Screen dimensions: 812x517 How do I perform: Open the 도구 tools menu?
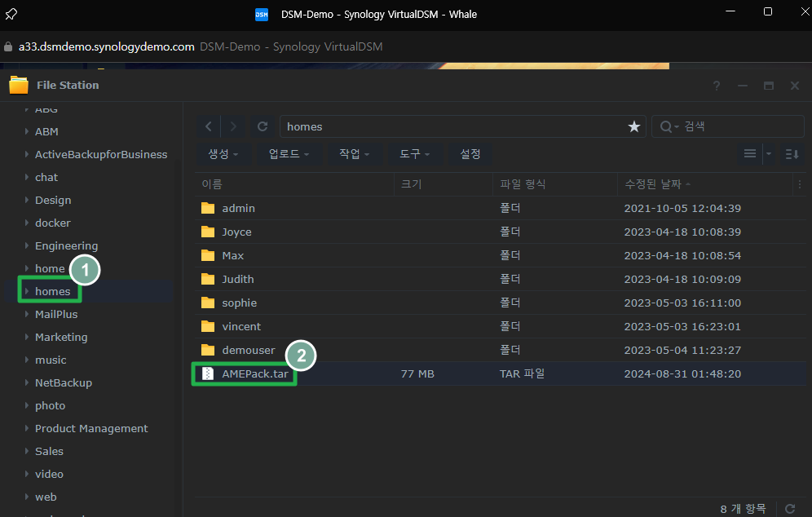point(415,153)
